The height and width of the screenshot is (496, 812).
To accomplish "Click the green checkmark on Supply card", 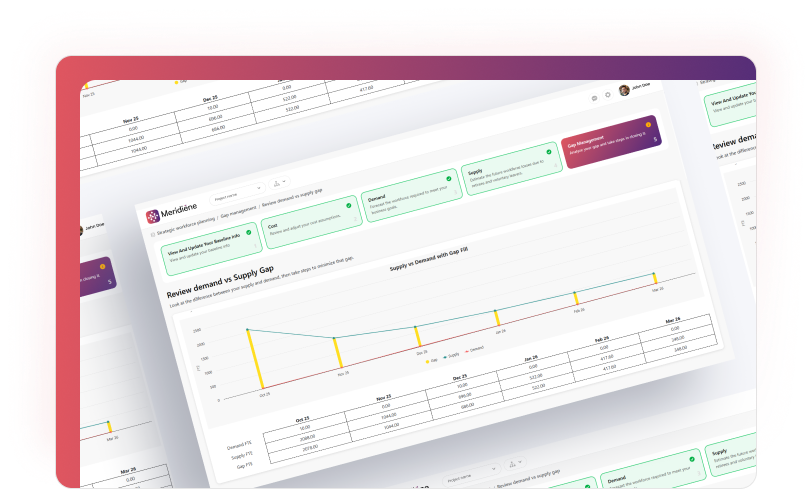I will (547, 152).
